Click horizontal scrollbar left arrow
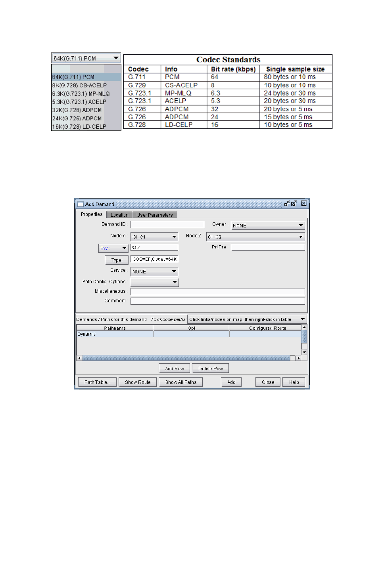Viewport: 384px width, 588px height. pos(79,358)
